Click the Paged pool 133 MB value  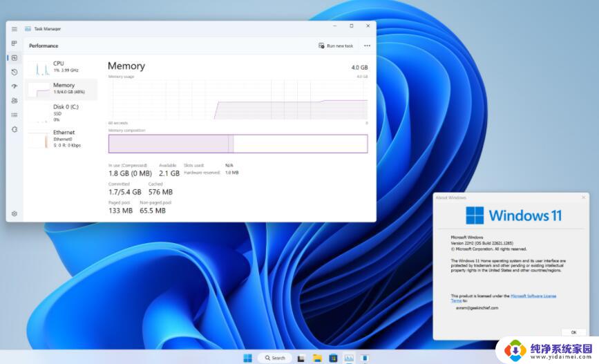[120, 211]
